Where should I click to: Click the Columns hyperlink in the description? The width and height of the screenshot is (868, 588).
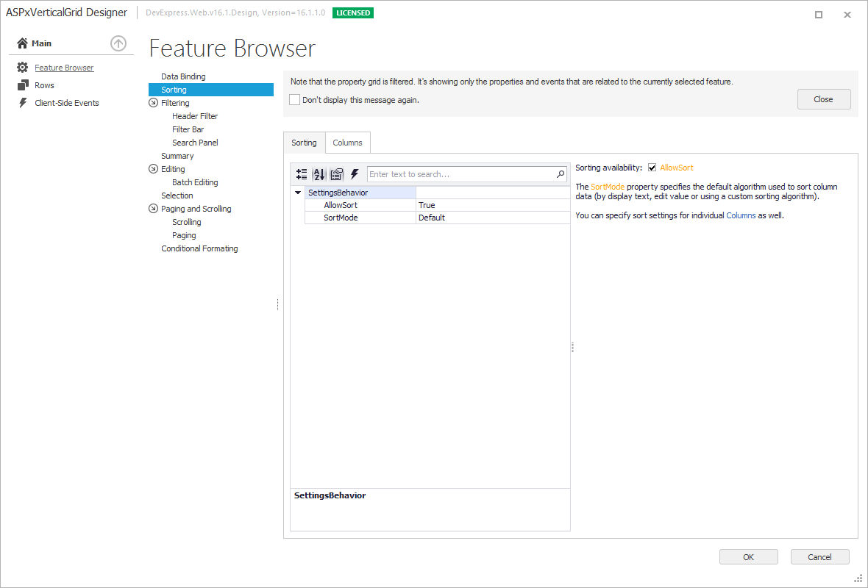tap(741, 215)
